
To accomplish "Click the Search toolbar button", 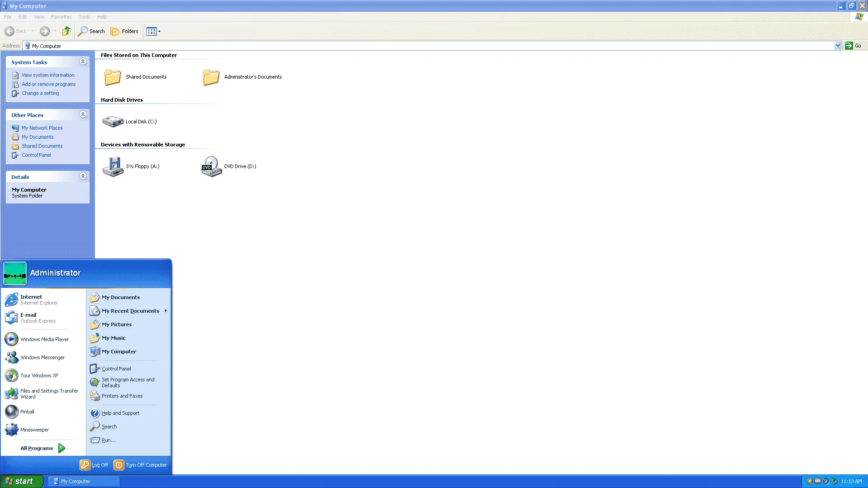I will tap(91, 31).
